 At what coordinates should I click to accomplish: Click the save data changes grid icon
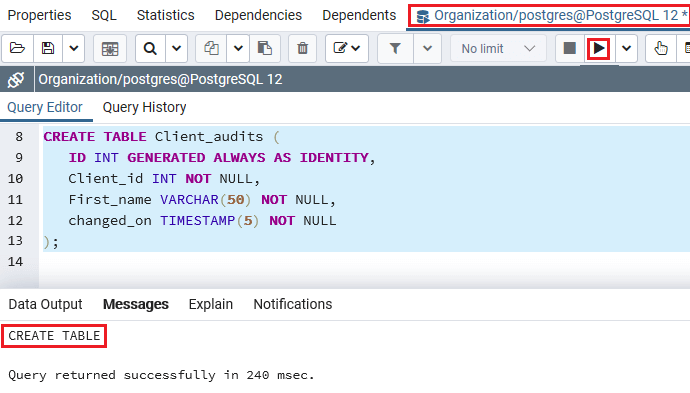pos(110,48)
